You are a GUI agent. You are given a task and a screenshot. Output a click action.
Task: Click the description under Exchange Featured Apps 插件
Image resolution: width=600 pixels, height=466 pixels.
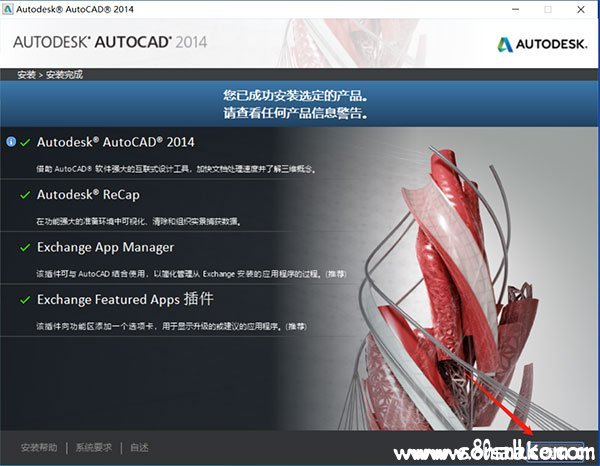coord(171,326)
